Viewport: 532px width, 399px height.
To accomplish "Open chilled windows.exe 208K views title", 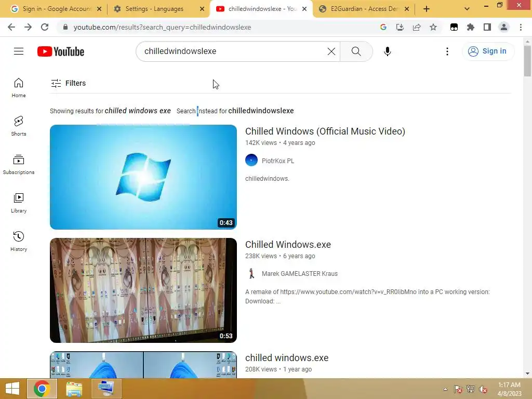I will coord(287,358).
